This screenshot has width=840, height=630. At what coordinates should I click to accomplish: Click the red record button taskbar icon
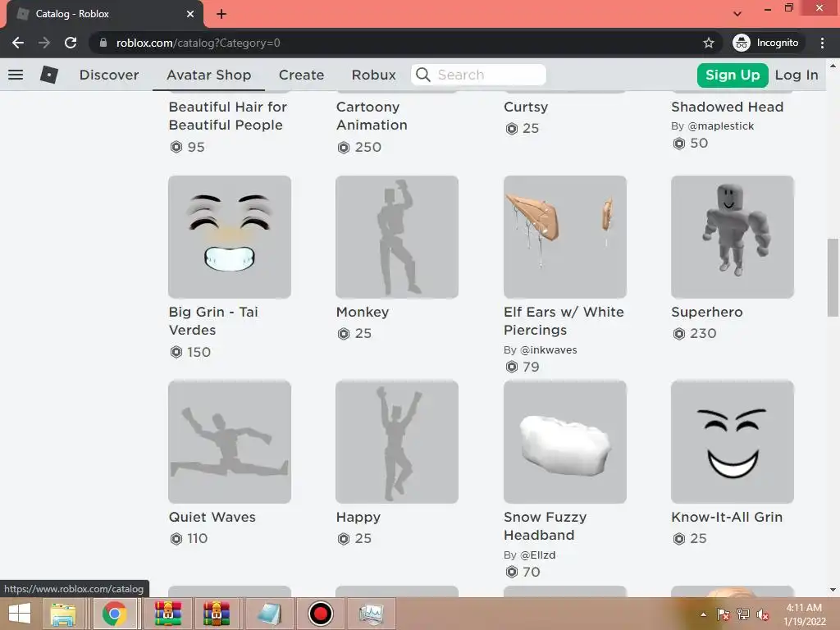tap(321, 614)
